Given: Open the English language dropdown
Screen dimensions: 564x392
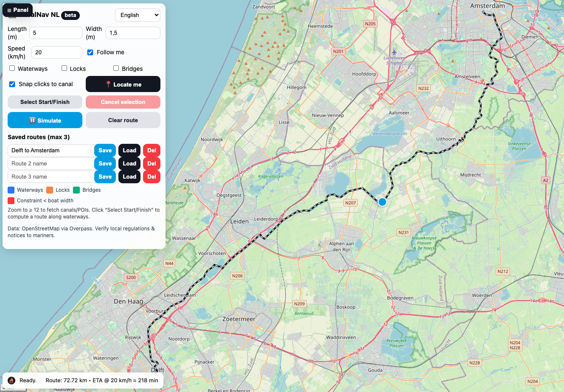Looking at the screenshot, I should [x=137, y=15].
